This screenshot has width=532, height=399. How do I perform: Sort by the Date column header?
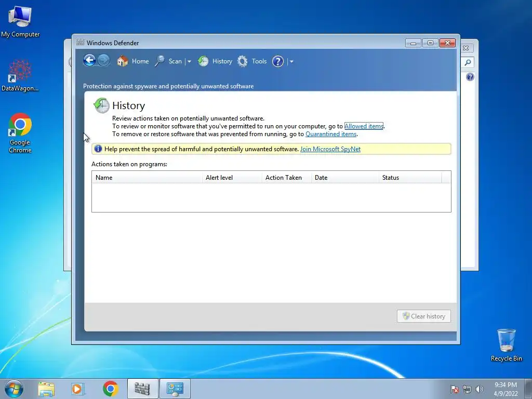pos(345,178)
